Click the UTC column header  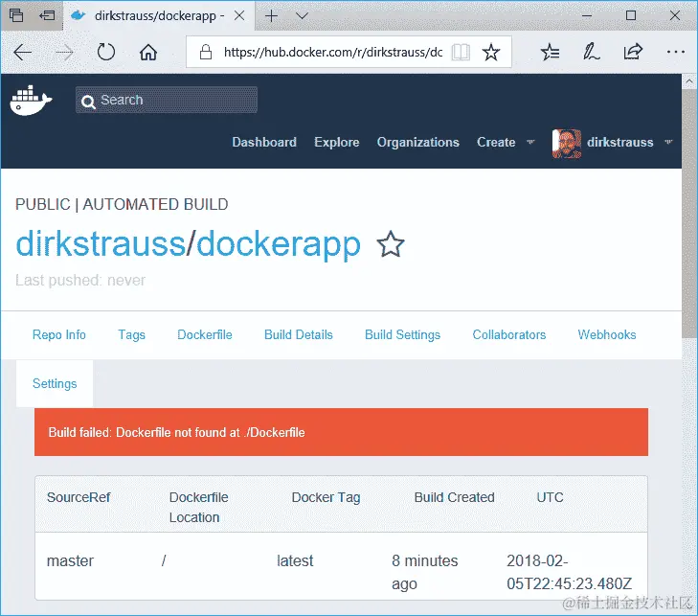point(550,497)
